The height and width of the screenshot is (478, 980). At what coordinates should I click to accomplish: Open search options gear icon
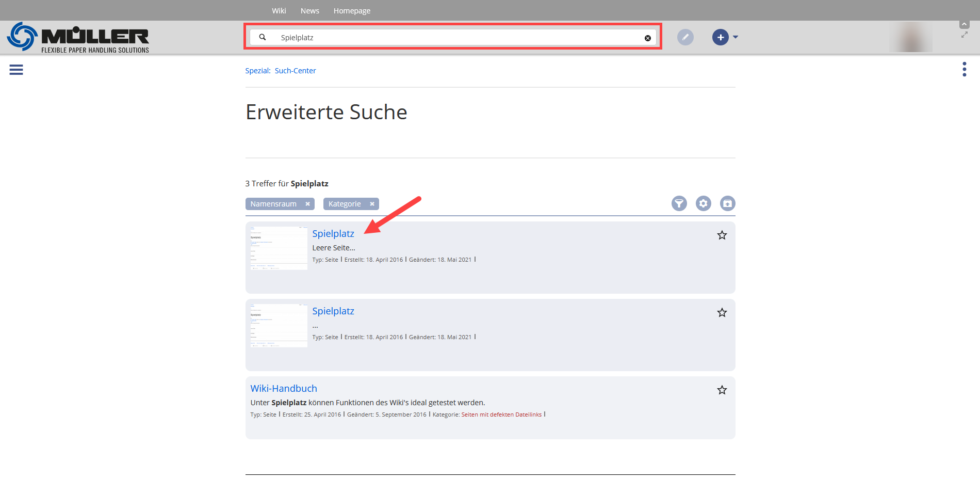(703, 203)
